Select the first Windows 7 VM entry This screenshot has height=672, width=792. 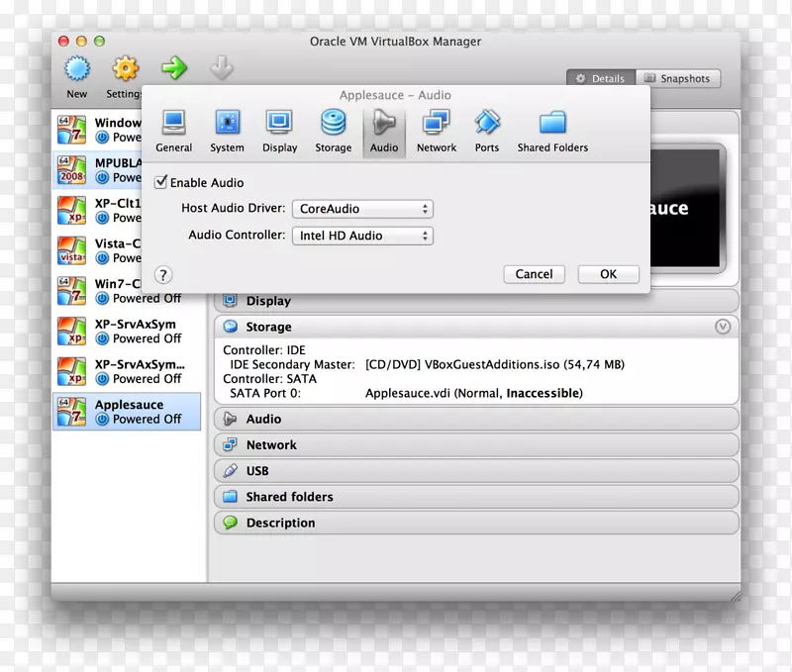click(97, 130)
